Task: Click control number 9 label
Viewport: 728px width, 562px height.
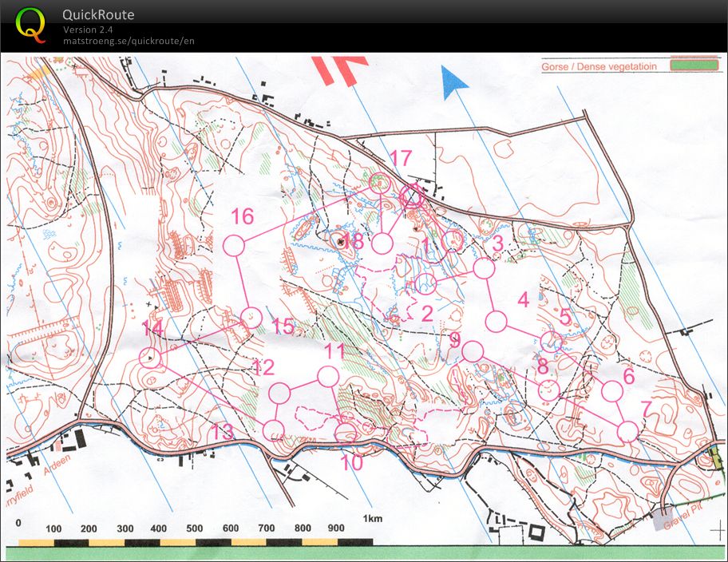Action: tap(455, 340)
